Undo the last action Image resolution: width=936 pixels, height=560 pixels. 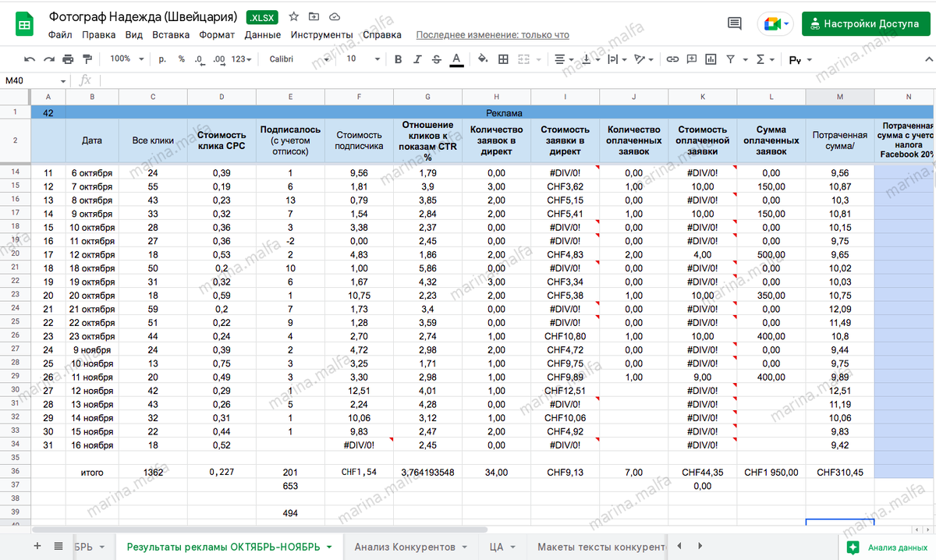pos(30,59)
